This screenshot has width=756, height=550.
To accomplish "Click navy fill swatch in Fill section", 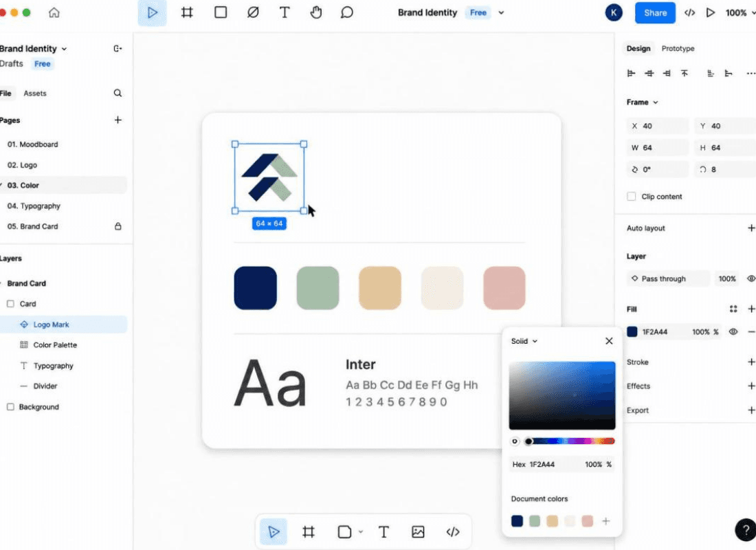I will [x=632, y=332].
